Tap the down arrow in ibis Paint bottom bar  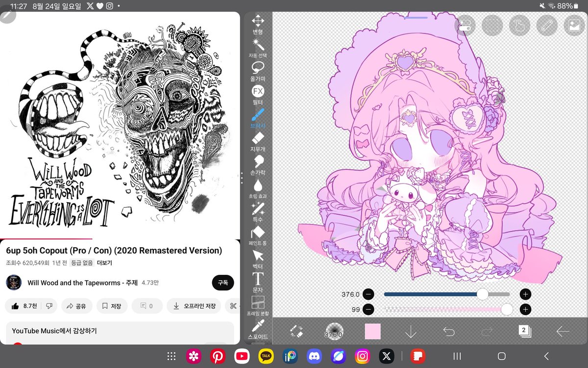[411, 332]
